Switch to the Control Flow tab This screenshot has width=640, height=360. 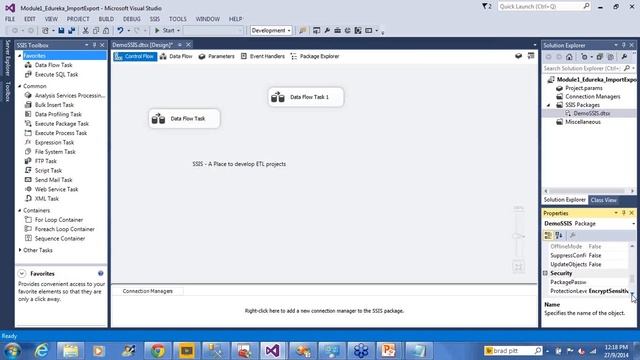(135, 56)
